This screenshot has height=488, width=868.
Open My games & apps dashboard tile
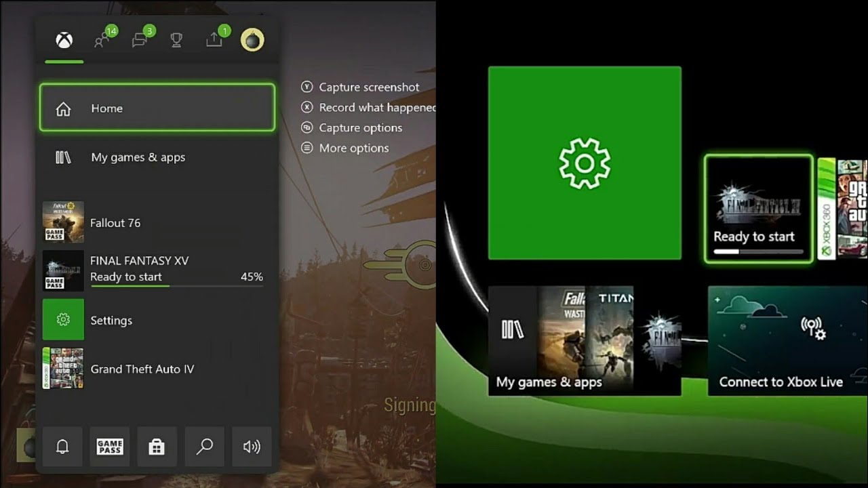pyautogui.click(x=585, y=341)
